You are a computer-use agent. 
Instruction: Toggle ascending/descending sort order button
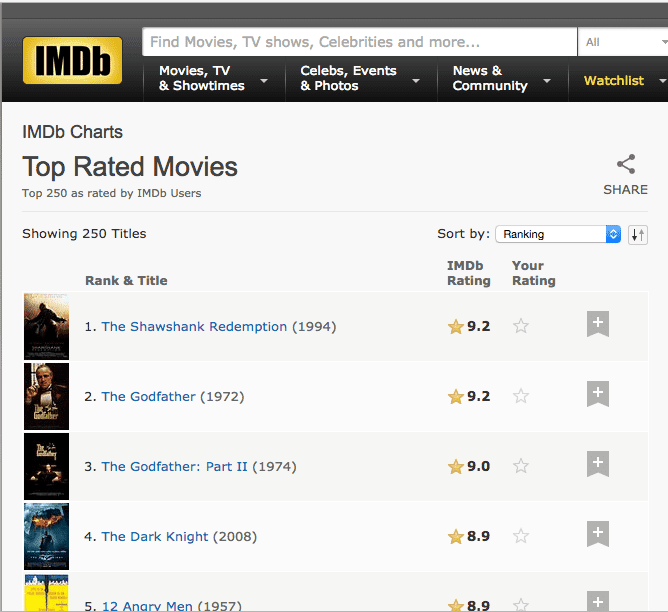tap(638, 234)
